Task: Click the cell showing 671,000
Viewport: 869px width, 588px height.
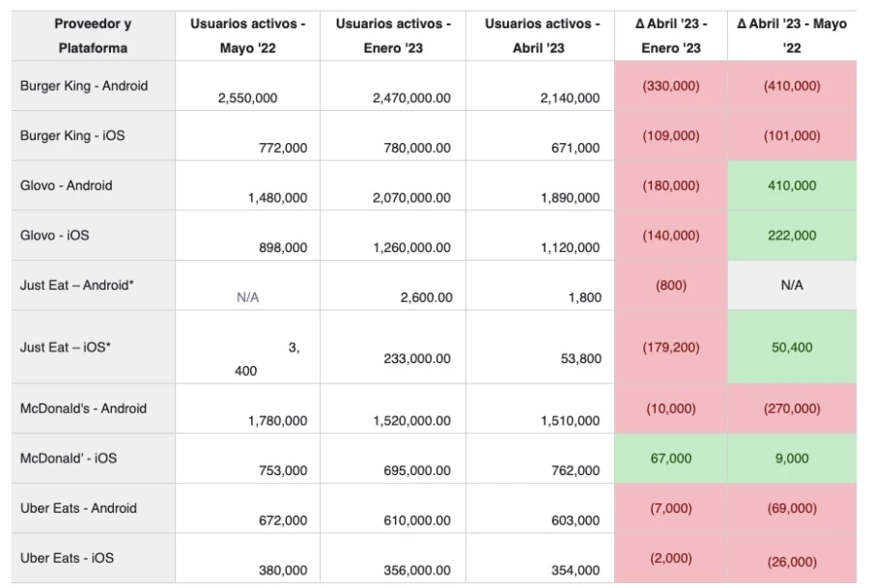Action: pos(541,136)
